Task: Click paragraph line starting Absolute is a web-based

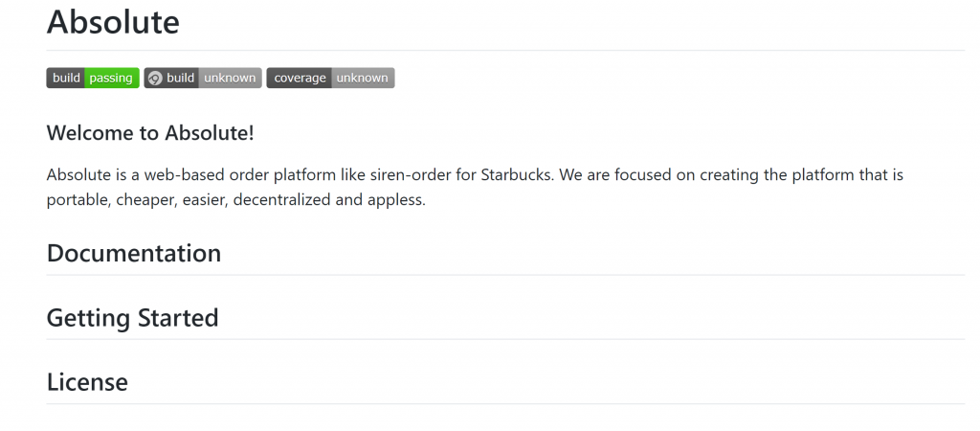Action: pos(475,174)
